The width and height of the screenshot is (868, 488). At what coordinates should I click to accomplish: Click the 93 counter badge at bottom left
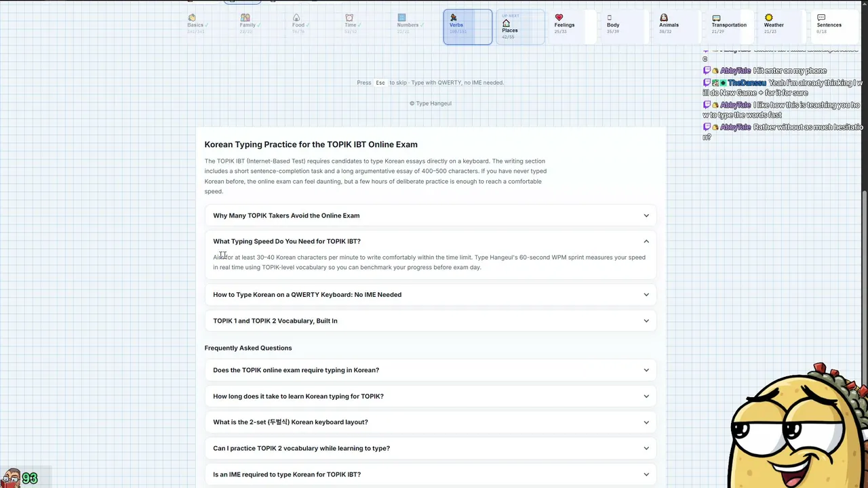coord(30,479)
